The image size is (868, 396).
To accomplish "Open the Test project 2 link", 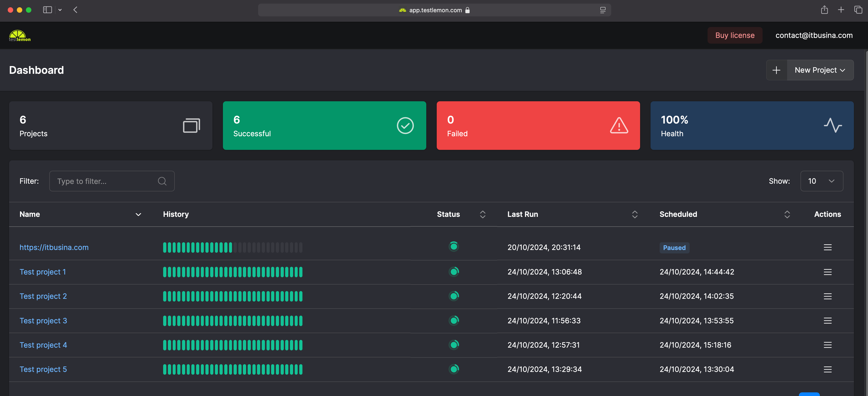I will click(x=43, y=296).
